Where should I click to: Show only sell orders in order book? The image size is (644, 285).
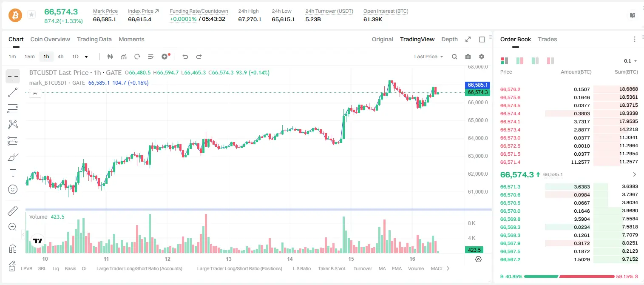(550, 61)
